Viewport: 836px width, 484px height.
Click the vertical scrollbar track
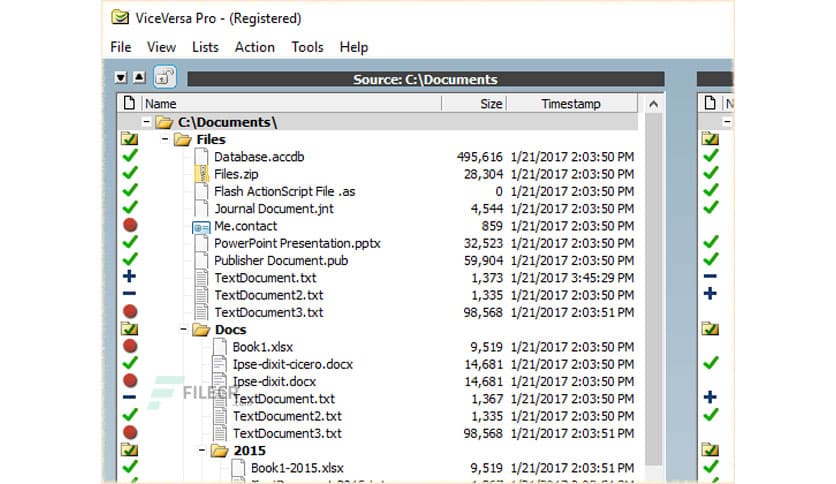click(x=653, y=288)
